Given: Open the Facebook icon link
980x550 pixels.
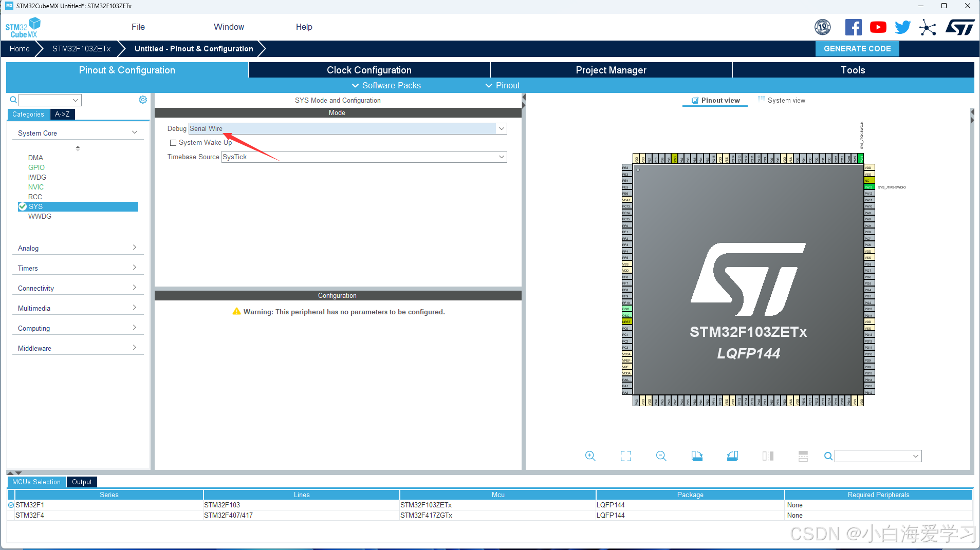Looking at the screenshot, I should [x=853, y=27].
